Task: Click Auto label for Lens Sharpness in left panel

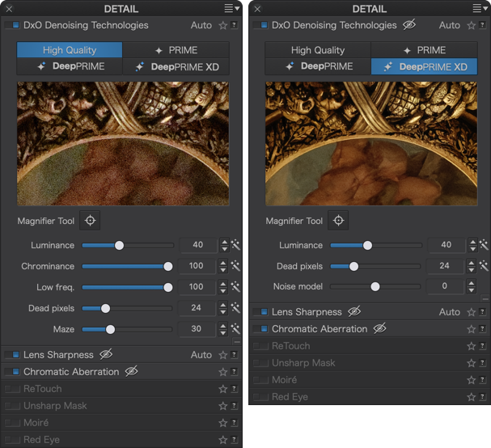Action: pyautogui.click(x=201, y=355)
